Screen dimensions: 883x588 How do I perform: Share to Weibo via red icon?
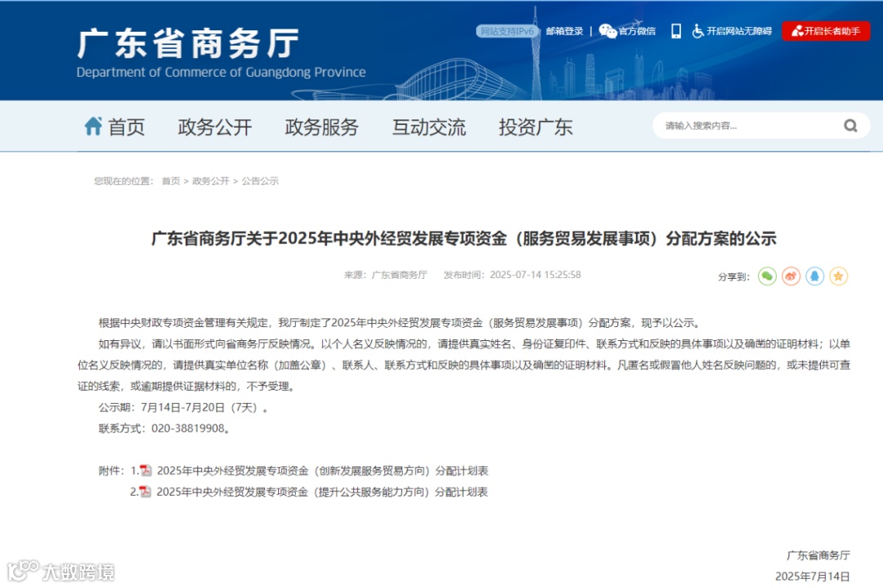coord(791,276)
